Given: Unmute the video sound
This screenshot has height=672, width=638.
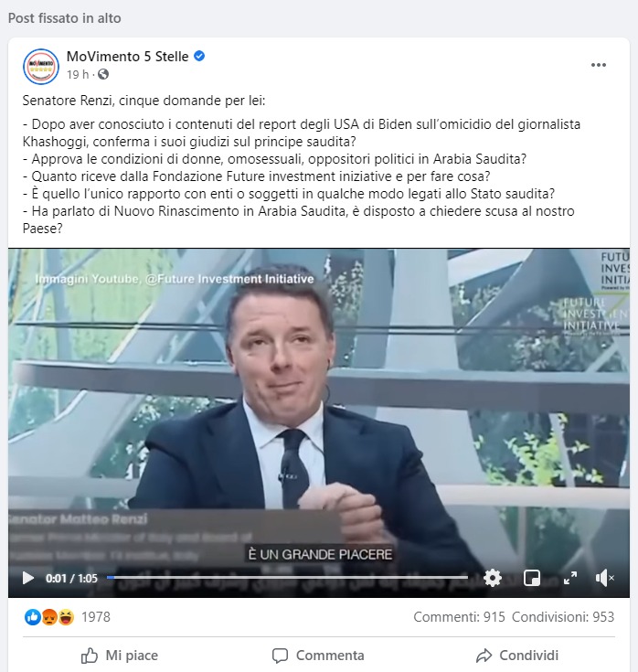Looking at the screenshot, I should point(604,578).
